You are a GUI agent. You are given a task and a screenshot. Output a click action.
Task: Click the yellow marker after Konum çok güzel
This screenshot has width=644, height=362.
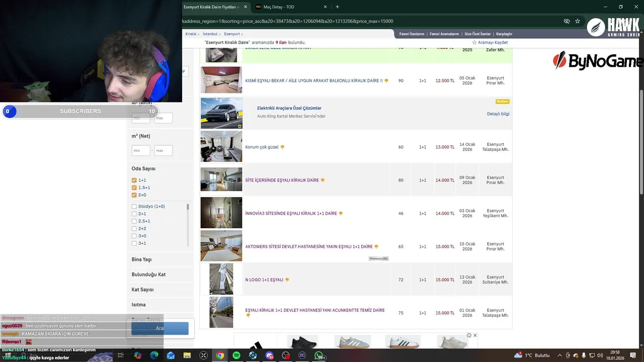pos(282,147)
